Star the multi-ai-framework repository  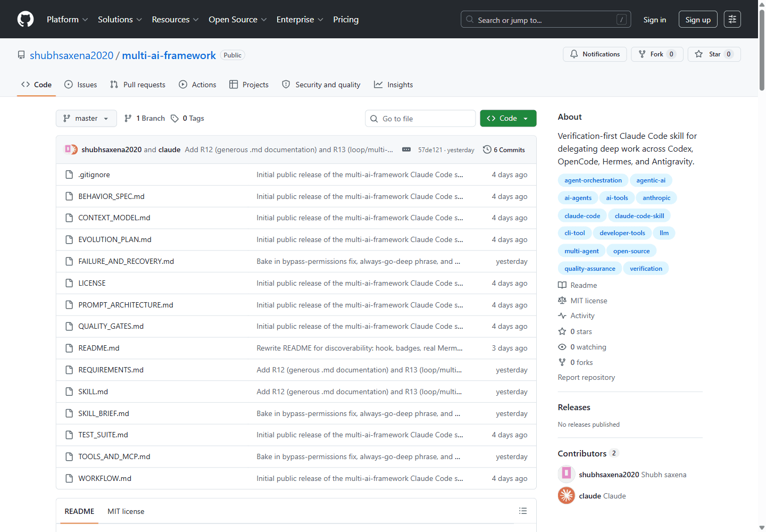click(714, 54)
